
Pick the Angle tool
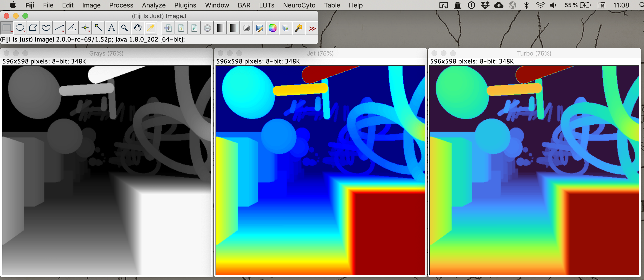(72, 28)
